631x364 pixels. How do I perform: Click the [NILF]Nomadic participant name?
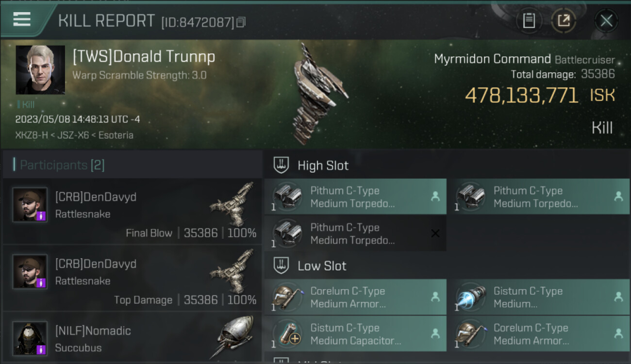point(93,331)
